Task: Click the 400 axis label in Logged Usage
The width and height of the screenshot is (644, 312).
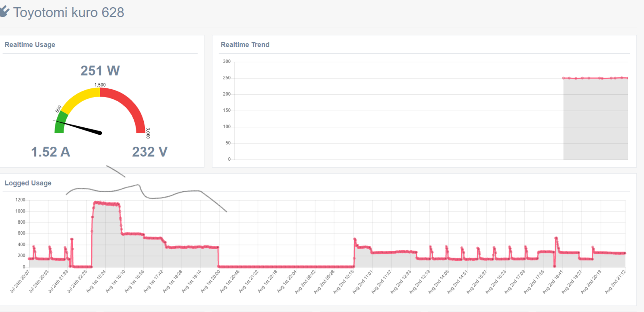Action: pyautogui.click(x=21, y=245)
